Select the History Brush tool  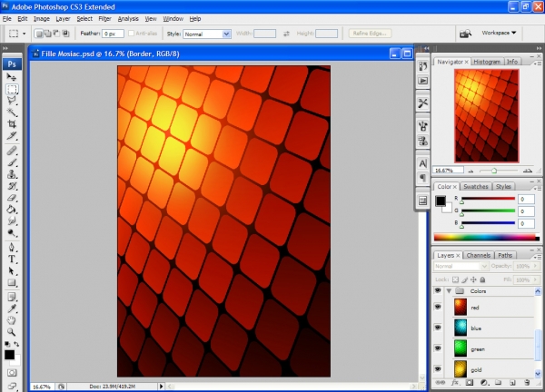pyautogui.click(x=12, y=186)
